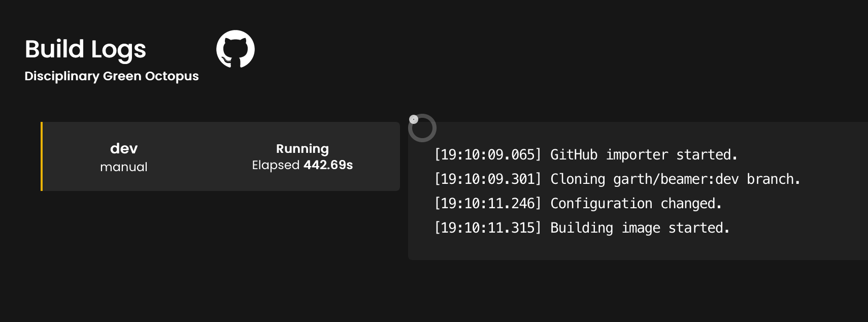Click the 'Elapsed' label on the build card
The height and width of the screenshot is (322, 868).
click(x=275, y=165)
